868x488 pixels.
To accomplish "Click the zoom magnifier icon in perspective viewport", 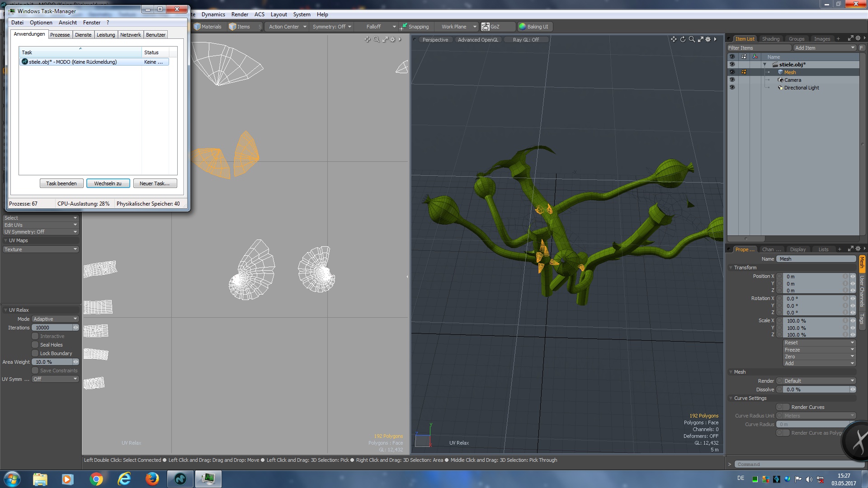I will 691,39.
